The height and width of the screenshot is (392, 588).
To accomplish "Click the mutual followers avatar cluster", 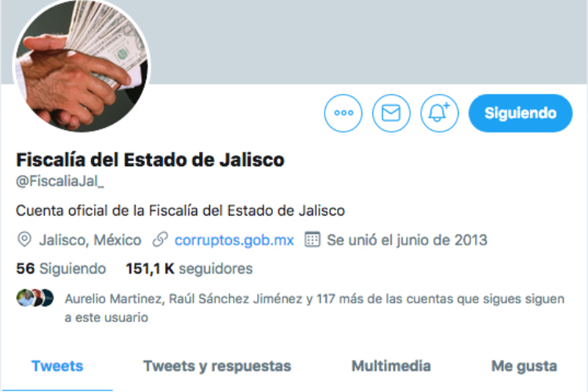I will point(34,298).
